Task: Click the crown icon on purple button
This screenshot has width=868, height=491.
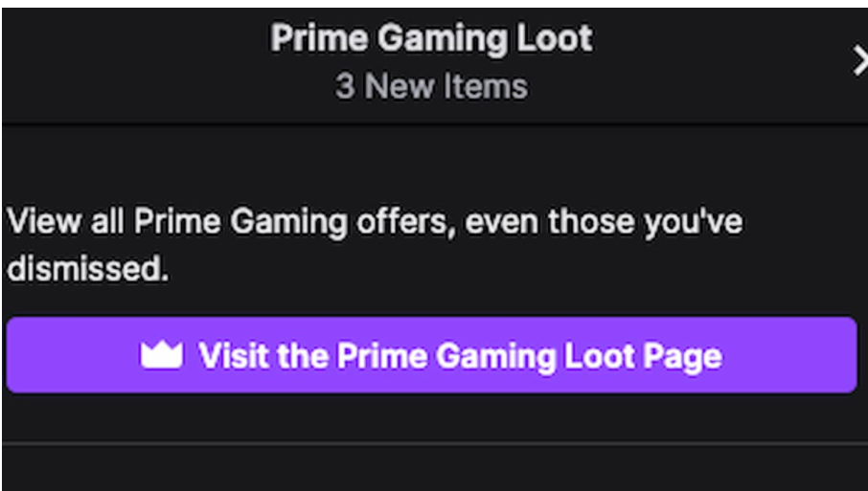Action: (x=161, y=355)
